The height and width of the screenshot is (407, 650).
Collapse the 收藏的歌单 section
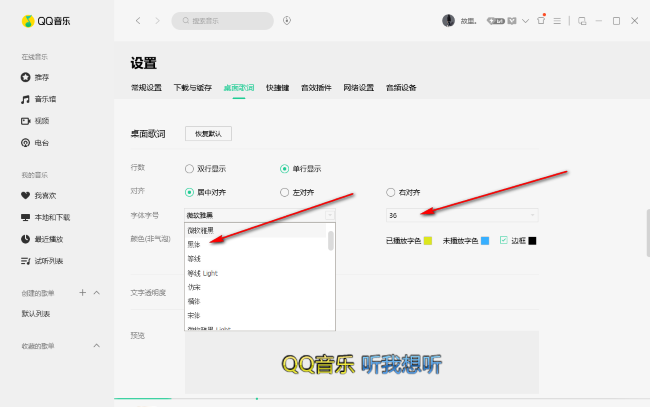coord(97,345)
